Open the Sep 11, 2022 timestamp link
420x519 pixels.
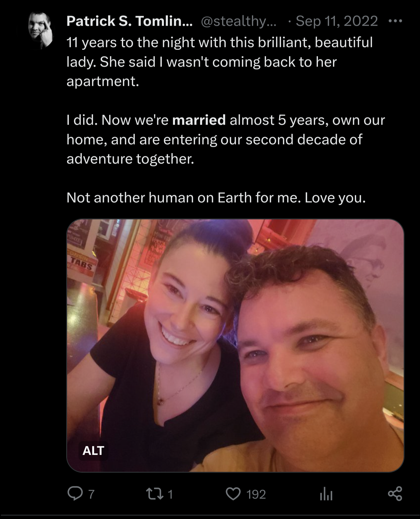pyautogui.click(x=337, y=21)
